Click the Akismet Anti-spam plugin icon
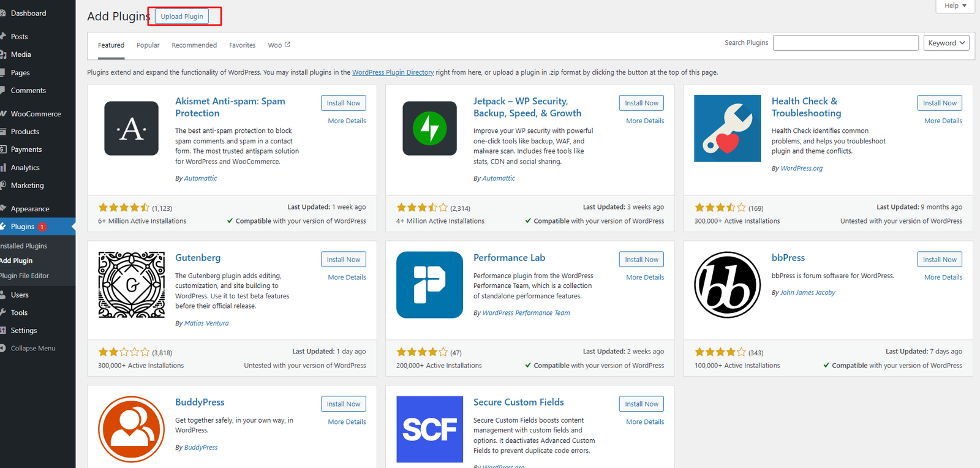Image resolution: width=980 pixels, height=468 pixels. point(131,129)
